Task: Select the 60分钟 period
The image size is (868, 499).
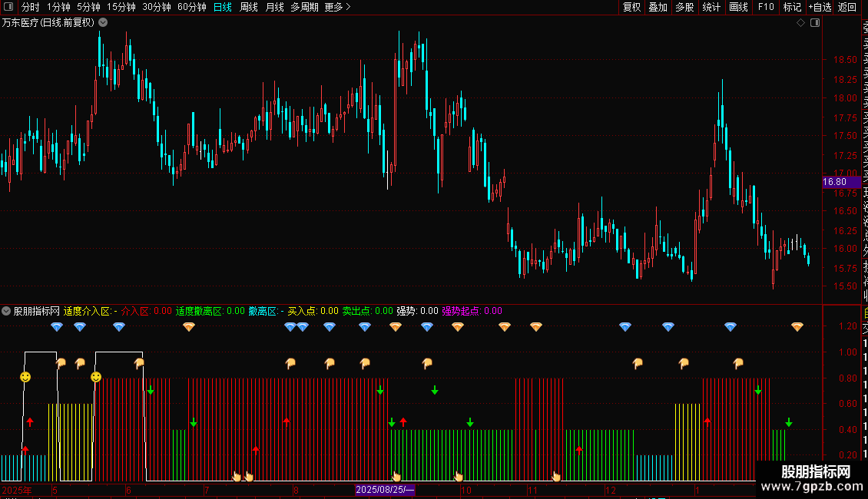Action: pyautogui.click(x=191, y=7)
